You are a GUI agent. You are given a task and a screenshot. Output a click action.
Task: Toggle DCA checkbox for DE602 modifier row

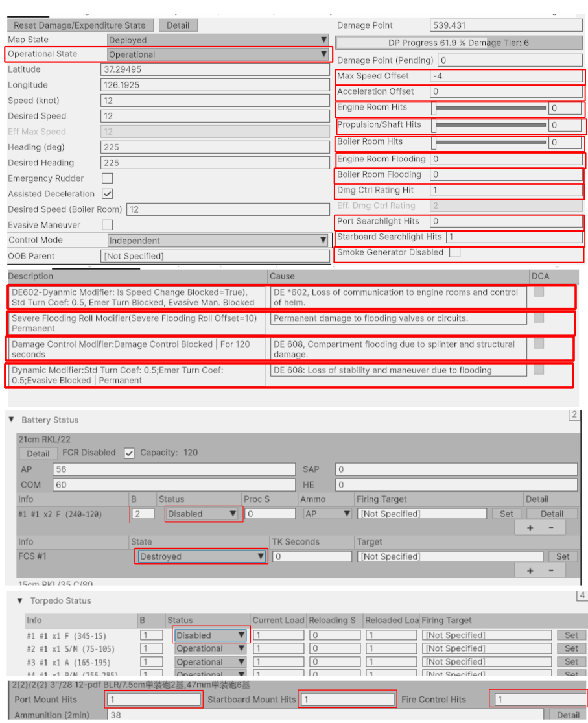(x=539, y=291)
